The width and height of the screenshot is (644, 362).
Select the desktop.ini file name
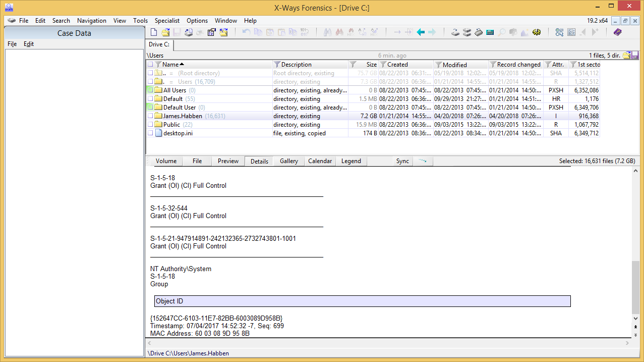point(178,133)
